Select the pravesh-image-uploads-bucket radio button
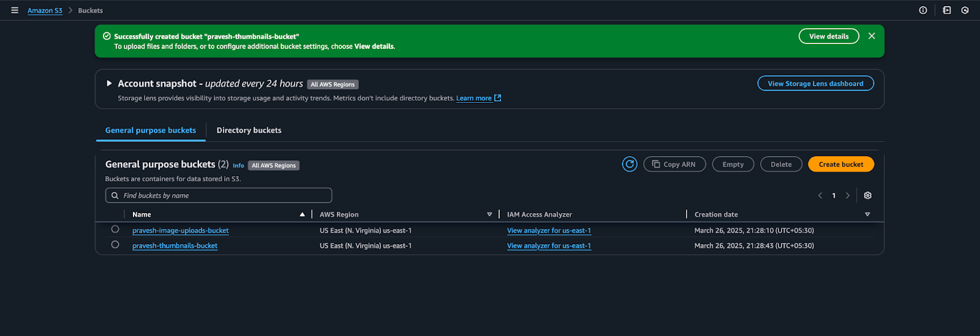This screenshot has height=336, width=980. point(115,230)
